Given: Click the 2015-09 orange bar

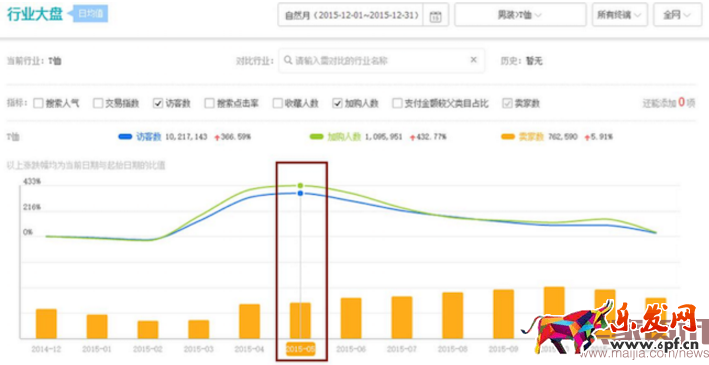Looking at the screenshot, I should tap(503, 314).
